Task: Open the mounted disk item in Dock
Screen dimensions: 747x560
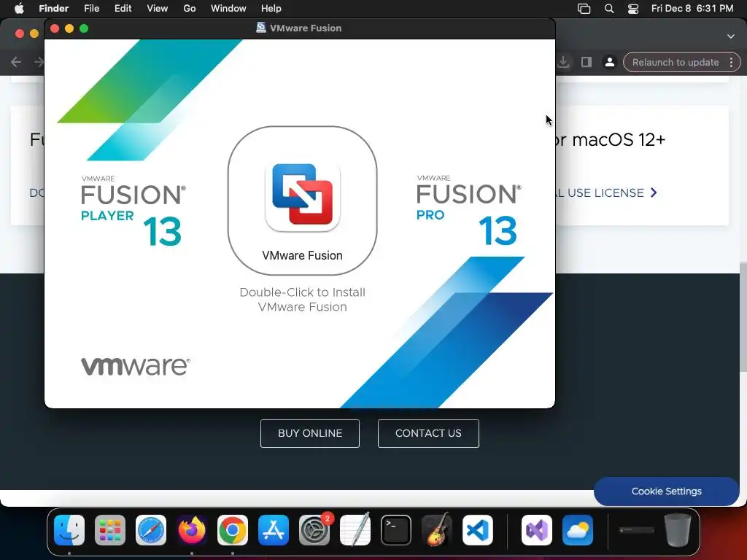Action: click(x=636, y=530)
